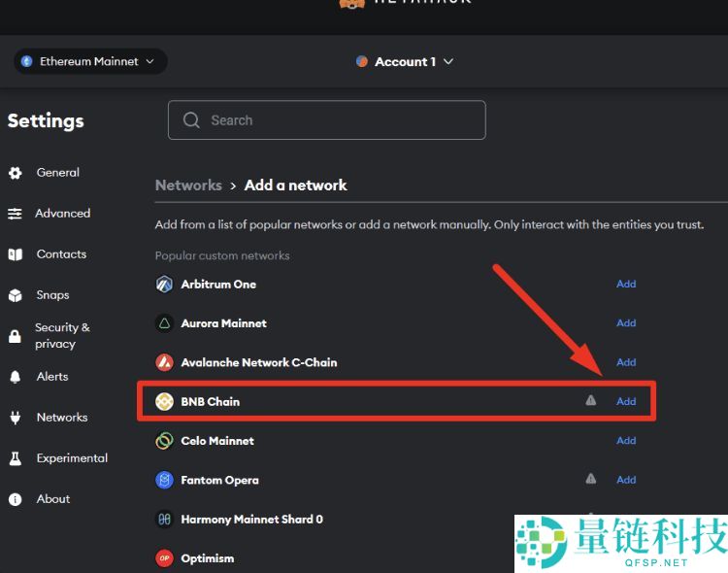Click the Celo Mainnet logo
Screen dimensions: 728x573
click(x=164, y=441)
